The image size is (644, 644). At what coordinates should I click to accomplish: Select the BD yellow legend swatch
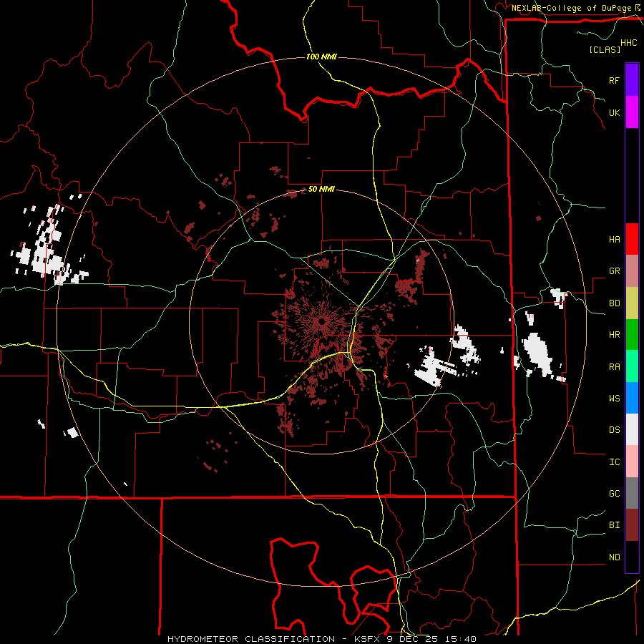click(x=632, y=303)
